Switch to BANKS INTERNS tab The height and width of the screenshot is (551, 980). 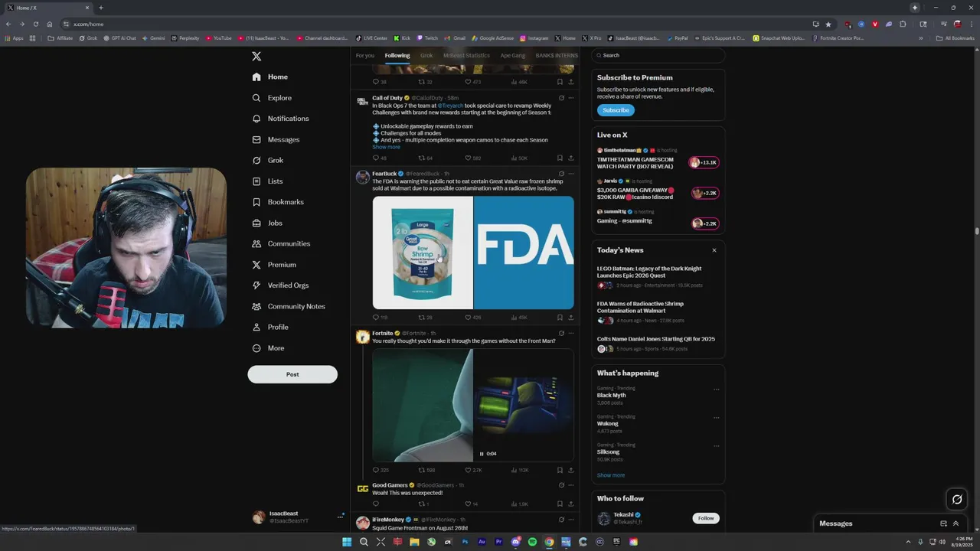pyautogui.click(x=557, y=55)
